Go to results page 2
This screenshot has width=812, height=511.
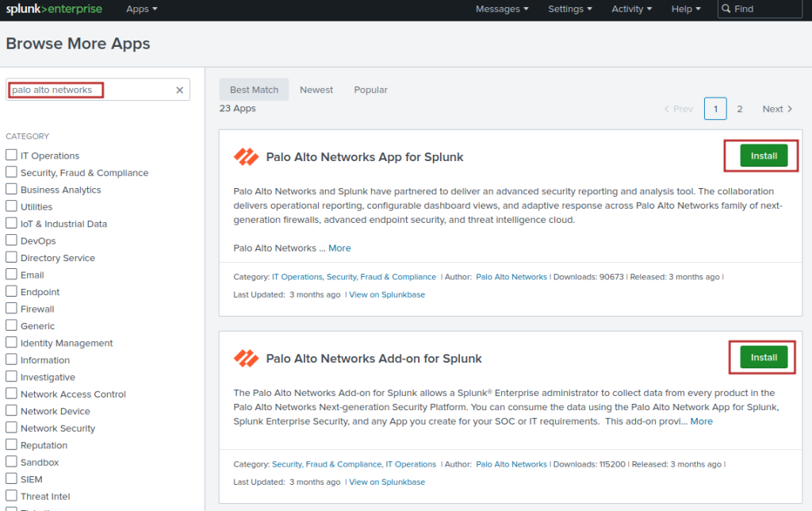pos(740,109)
